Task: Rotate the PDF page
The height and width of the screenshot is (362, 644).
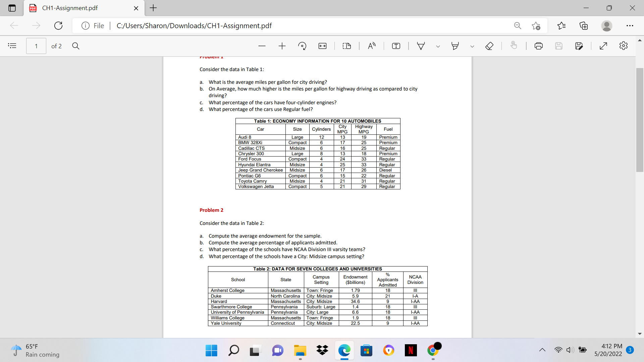Action: [x=302, y=46]
